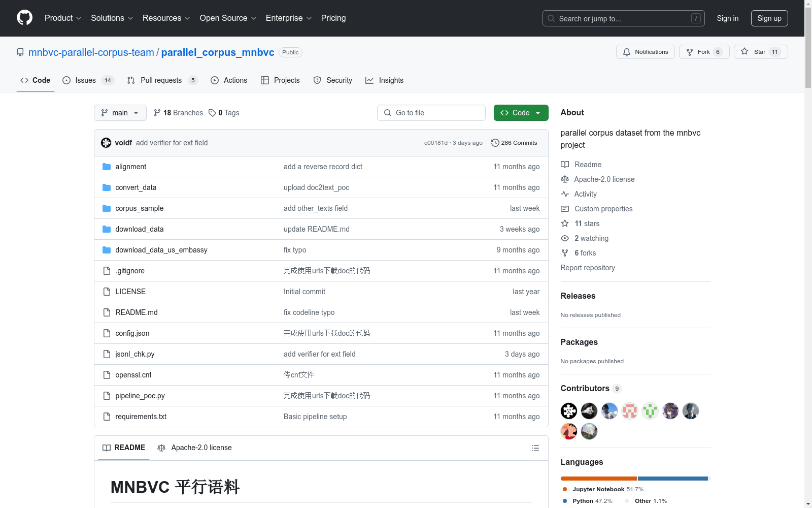This screenshot has width=812, height=508.
Task: Open the openssl.cnf file
Action: pyautogui.click(x=133, y=375)
